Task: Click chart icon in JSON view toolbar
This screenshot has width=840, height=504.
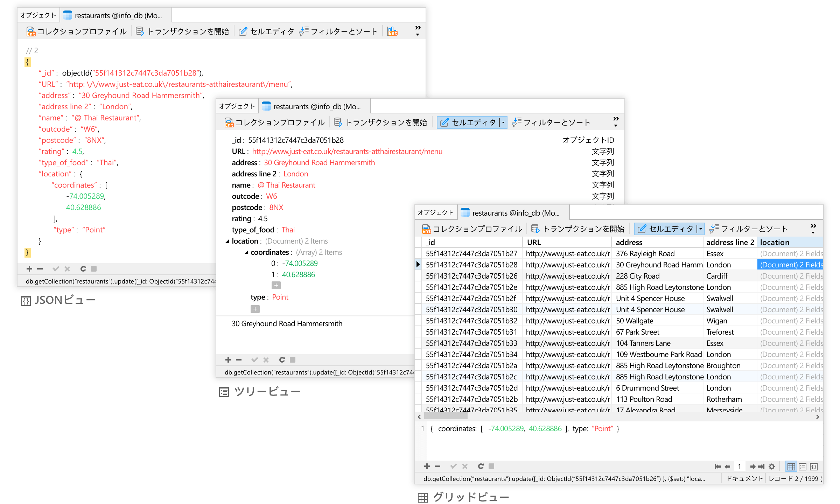Action: point(392,31)
